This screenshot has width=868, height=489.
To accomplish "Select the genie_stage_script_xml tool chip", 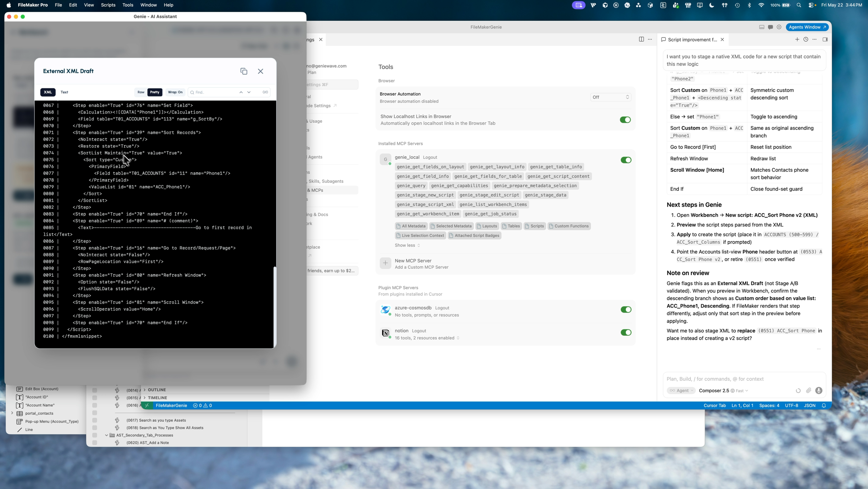I will 425,205.
